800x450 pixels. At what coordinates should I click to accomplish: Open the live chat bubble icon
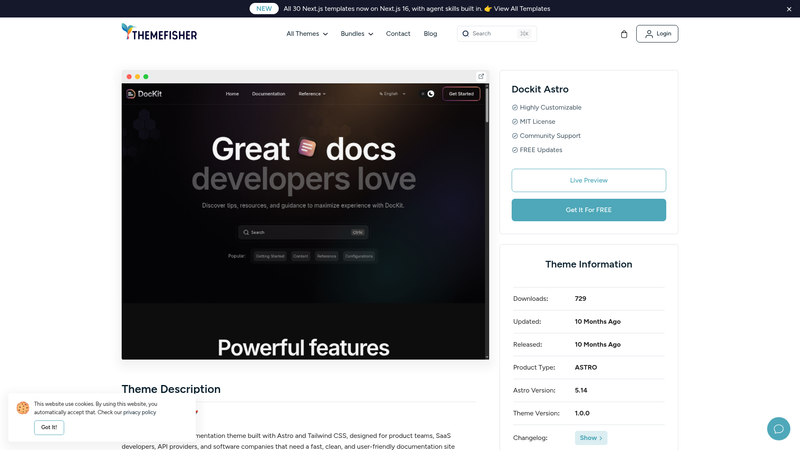tap(778, 429)
